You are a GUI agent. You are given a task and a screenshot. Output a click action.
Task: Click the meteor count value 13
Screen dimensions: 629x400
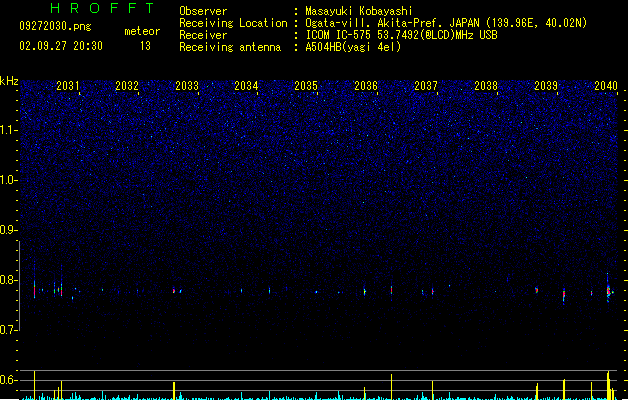(145, 46)
